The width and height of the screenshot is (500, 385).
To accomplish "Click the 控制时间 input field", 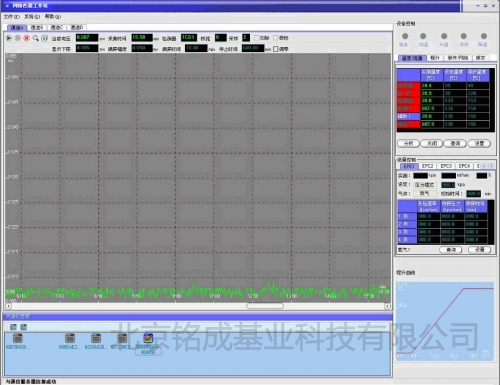I will click(474, 193).
